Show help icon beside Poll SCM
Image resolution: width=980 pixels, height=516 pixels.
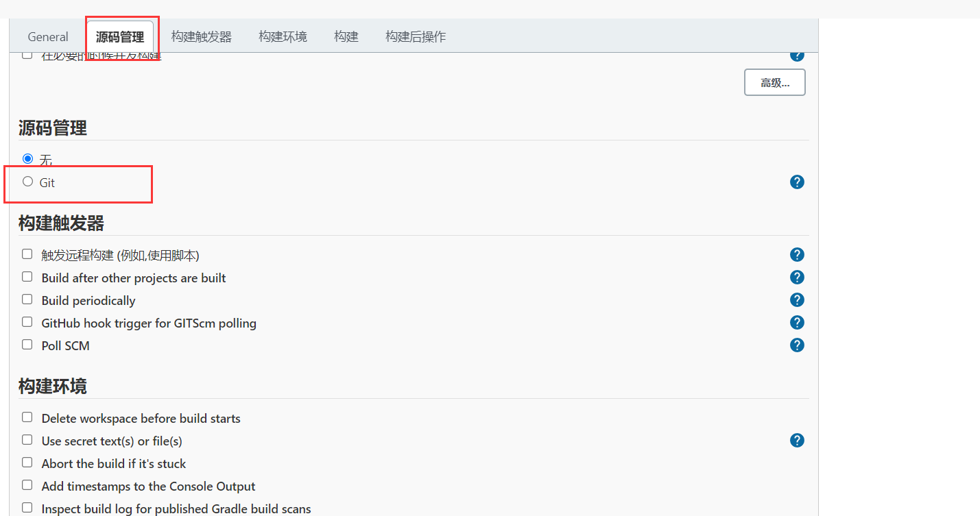[x=797, y=345]
